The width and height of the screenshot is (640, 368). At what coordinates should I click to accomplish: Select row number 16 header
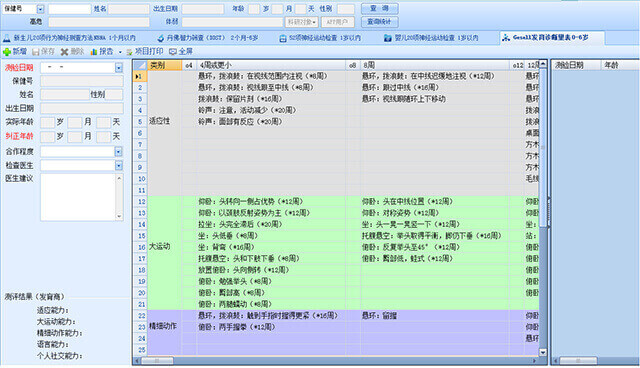(x=140, y=247)
